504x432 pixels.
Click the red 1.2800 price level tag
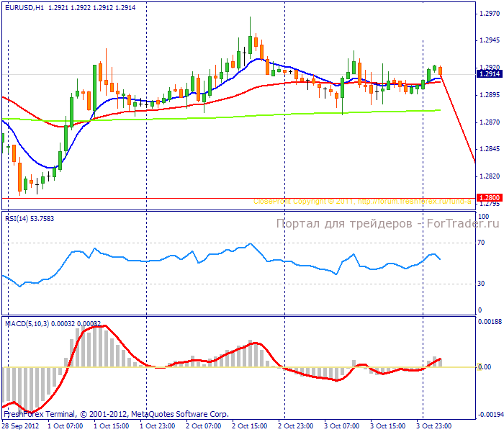489,198
